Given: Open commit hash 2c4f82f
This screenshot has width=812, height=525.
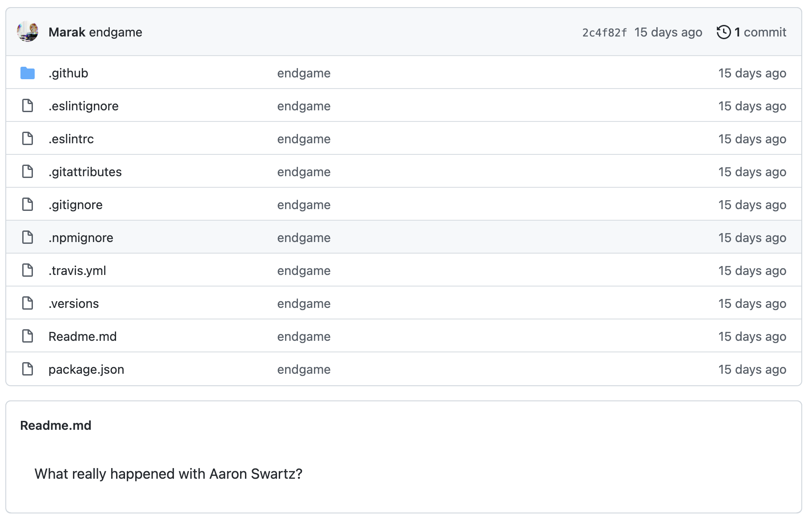Looking at the screenshot, I should (x=604, y=32).
